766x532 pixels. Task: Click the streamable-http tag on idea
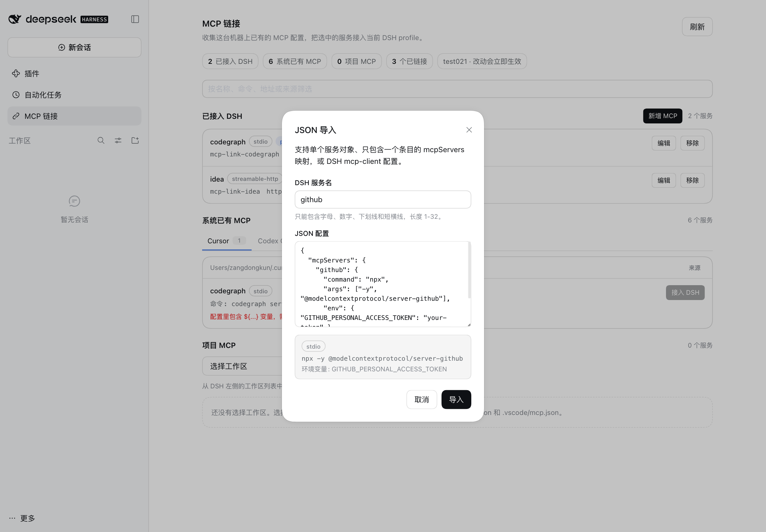pyautogui.click(x=255, y=179)
